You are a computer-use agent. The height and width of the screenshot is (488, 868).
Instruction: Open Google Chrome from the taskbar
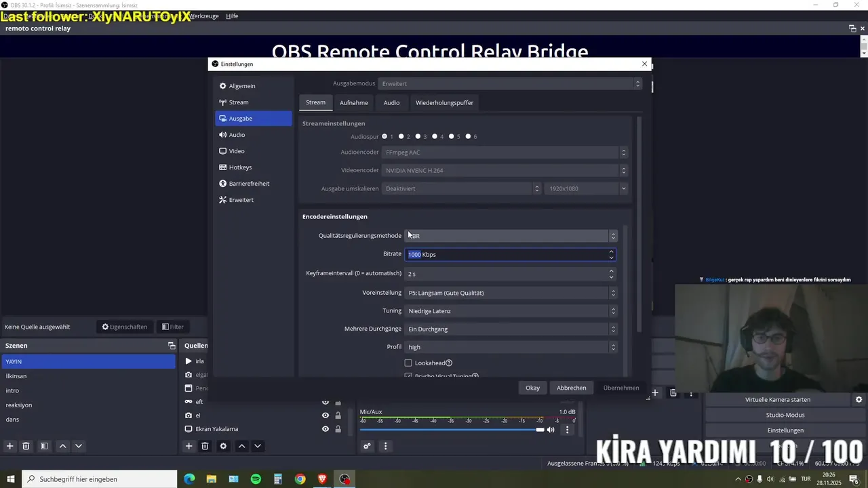tap(300, 479)
